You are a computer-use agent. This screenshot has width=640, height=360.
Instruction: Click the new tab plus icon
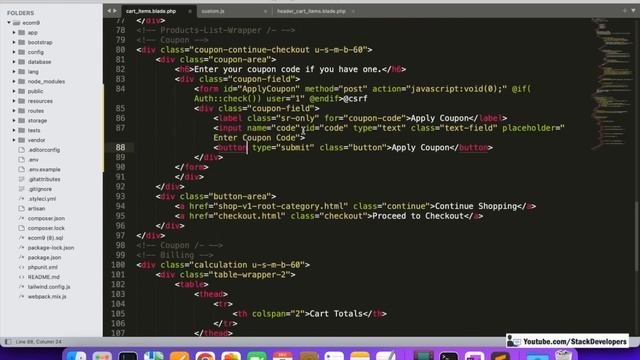[624, 11]
